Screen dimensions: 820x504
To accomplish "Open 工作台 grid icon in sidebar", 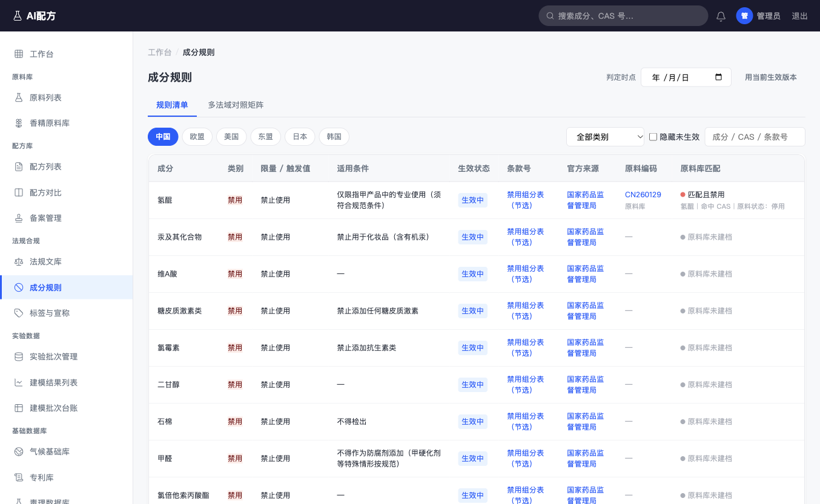I will click(x=19, y=54).
